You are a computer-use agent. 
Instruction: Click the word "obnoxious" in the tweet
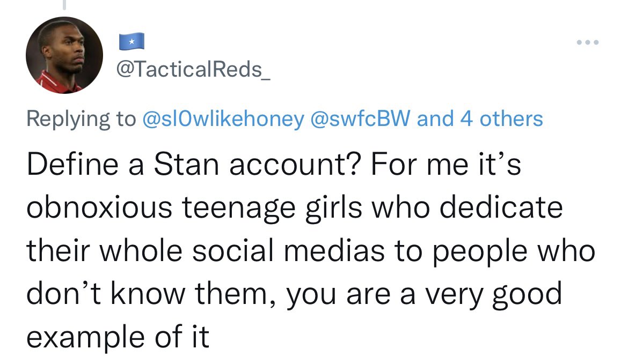coord(99,207)
